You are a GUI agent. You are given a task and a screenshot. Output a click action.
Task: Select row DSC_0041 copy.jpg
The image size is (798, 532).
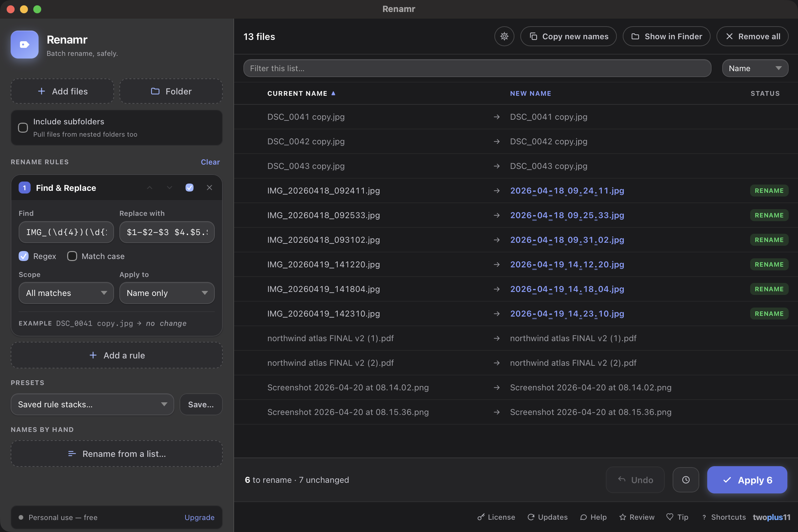[516, 117]
